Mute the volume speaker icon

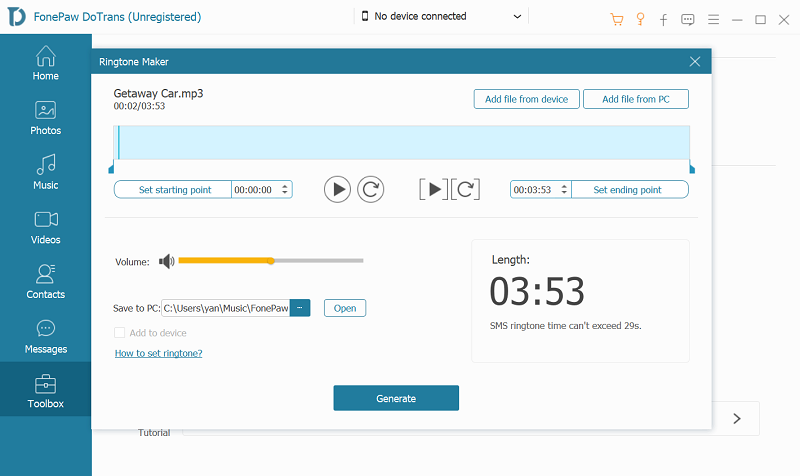coord(166,261)
